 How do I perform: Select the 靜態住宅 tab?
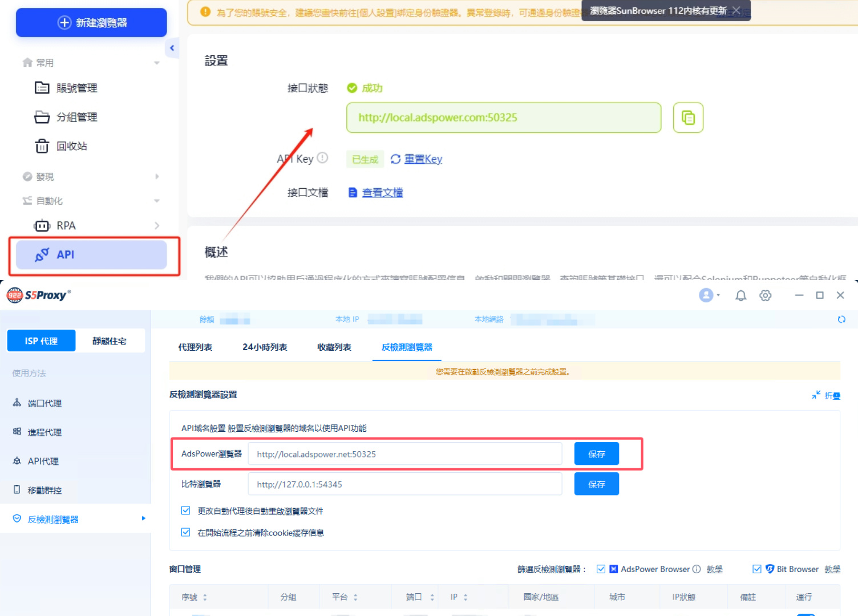tap(110, 341)
